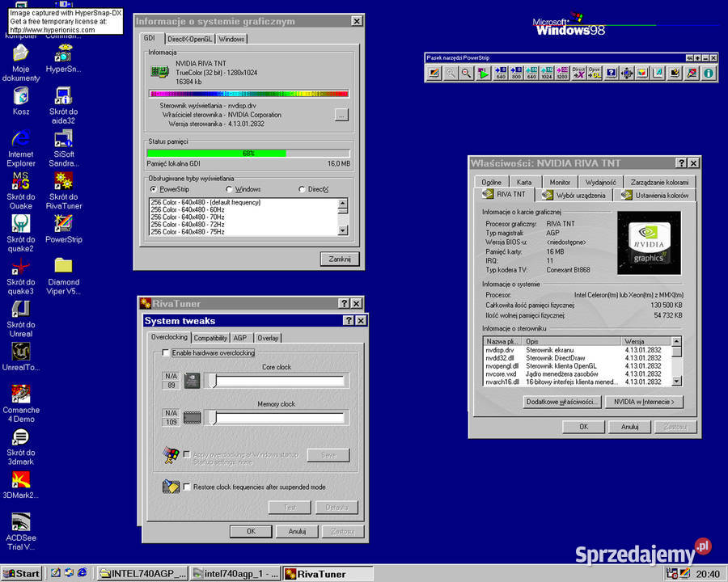Click the up arrow of the display modes list

[343, 203]
